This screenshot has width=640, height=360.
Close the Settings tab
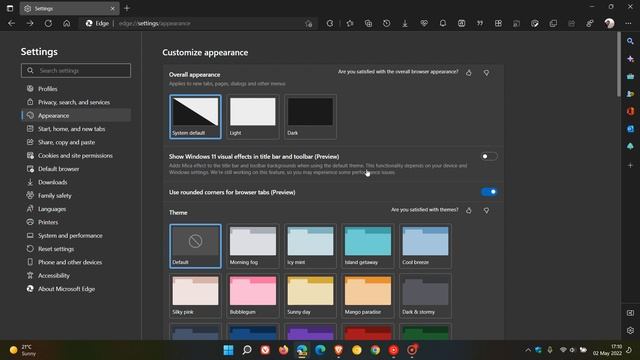tap(113, 8)
